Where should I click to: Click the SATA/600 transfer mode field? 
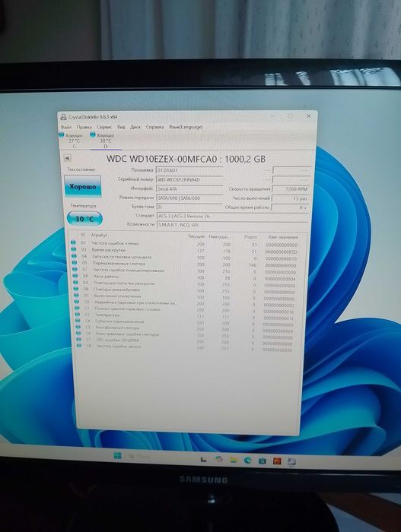[x=189, y=198]
